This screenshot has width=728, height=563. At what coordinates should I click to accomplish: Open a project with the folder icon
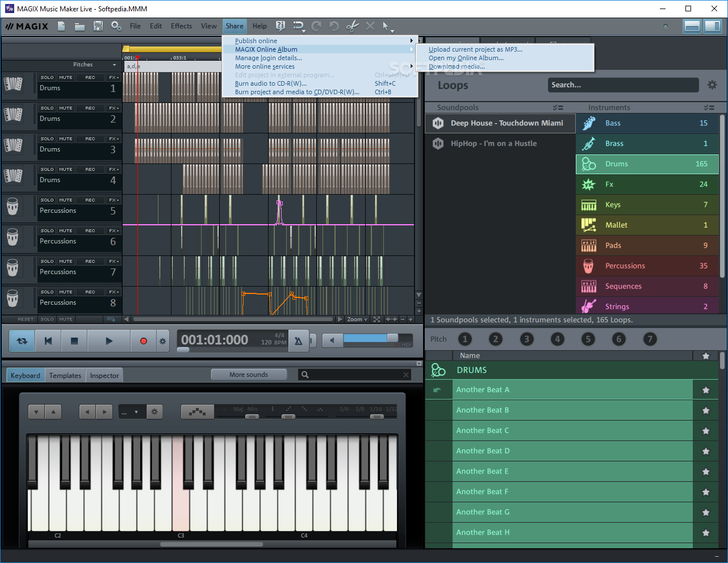tap(80, 26)
